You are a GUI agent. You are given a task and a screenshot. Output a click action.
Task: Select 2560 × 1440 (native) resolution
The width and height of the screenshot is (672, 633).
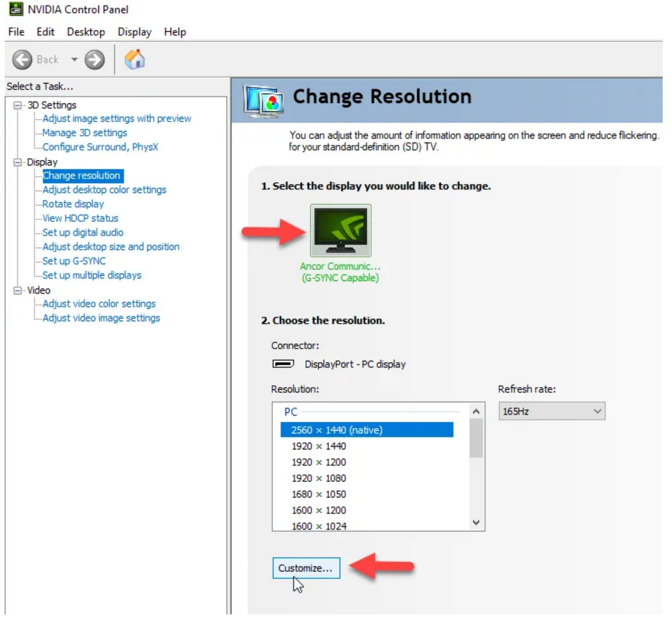(x=367, y=430)
